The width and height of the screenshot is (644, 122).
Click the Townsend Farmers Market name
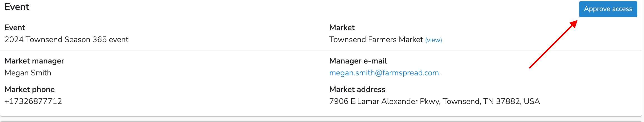coord(376,40)
